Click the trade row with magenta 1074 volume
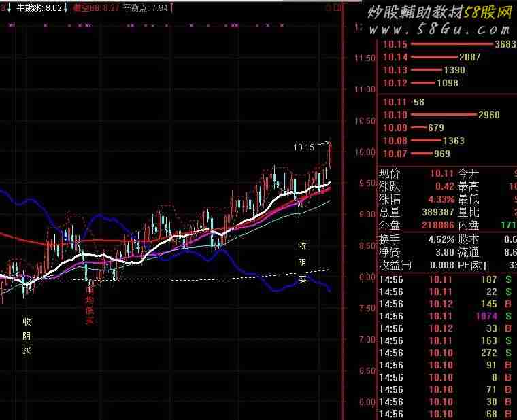 (x=446, y=316)
